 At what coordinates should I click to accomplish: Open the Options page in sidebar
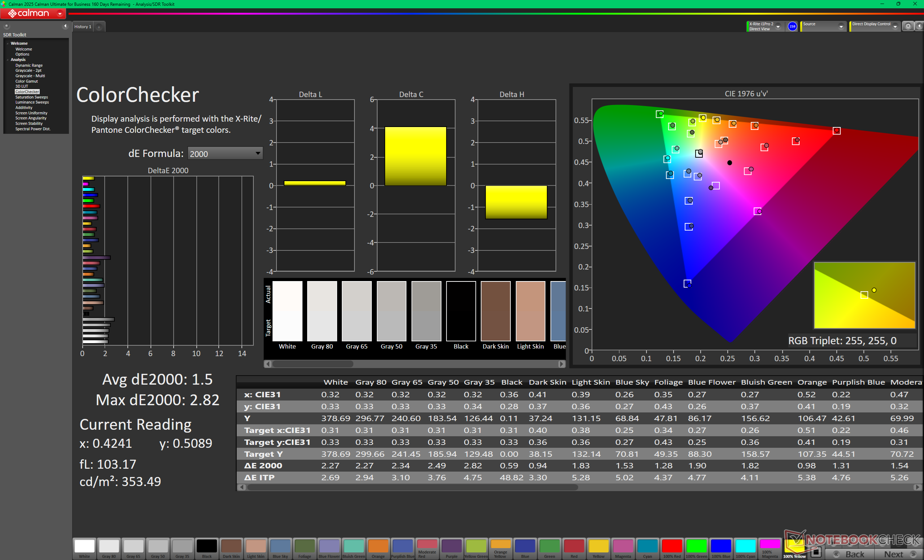22,54
